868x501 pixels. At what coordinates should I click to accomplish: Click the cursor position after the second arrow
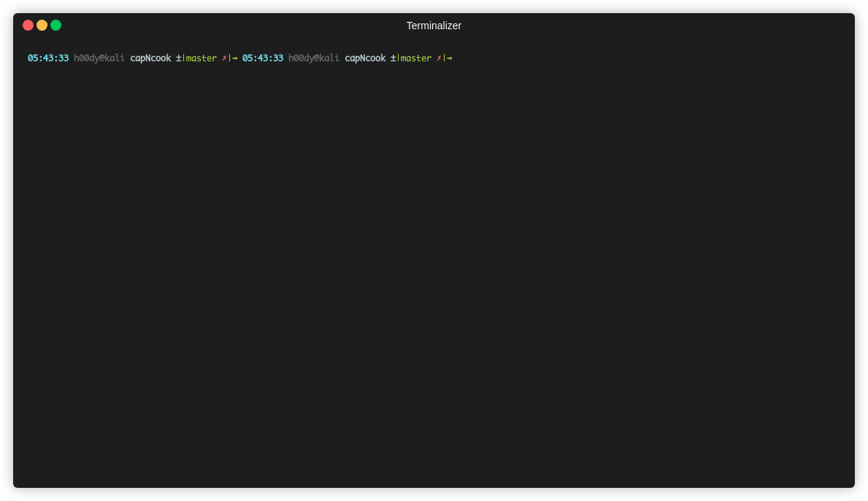click(x=460, y=58)
